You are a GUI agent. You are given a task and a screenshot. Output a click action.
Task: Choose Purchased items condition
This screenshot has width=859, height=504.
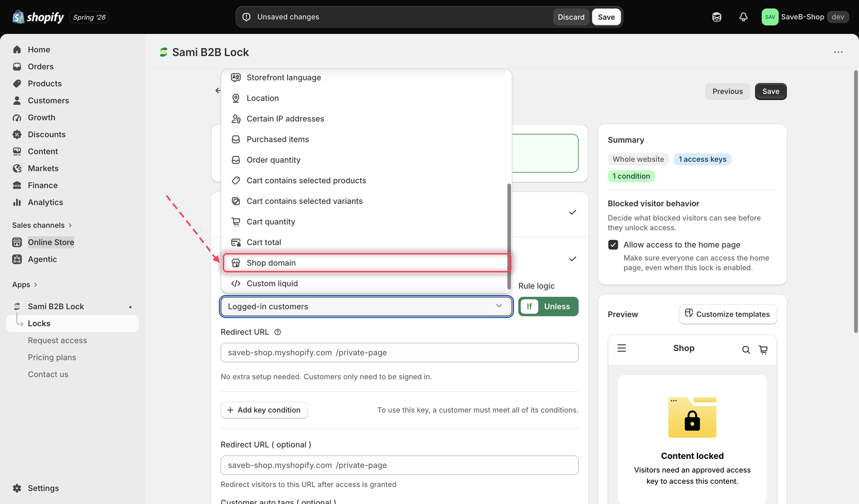tap(365, 140)
